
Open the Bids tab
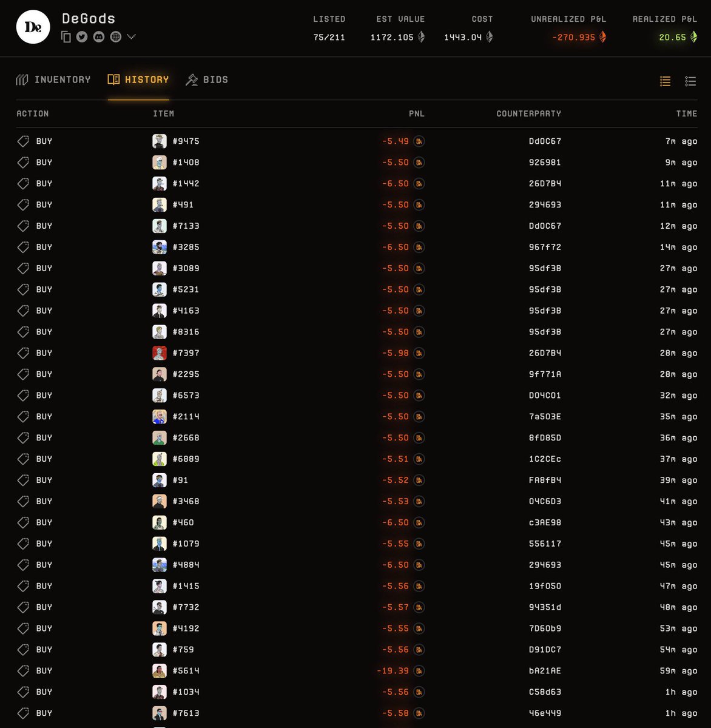pos(207,79)
